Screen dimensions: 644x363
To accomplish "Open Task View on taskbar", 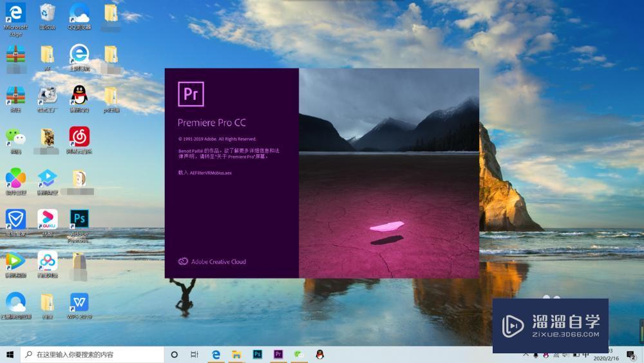I will [194, 355].
